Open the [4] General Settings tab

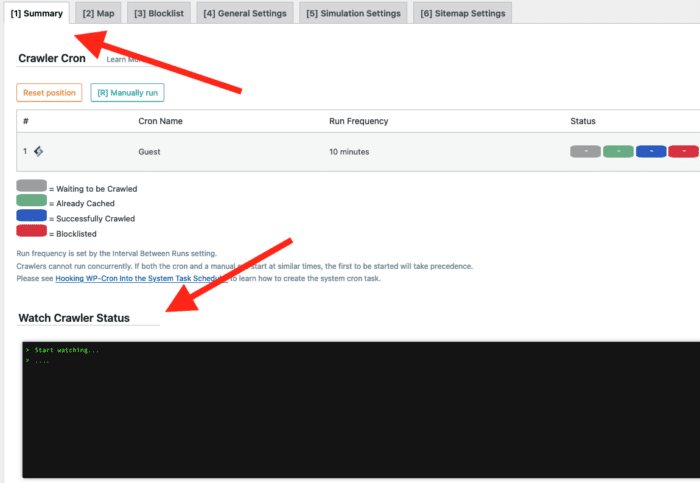(x=244, y=13)
